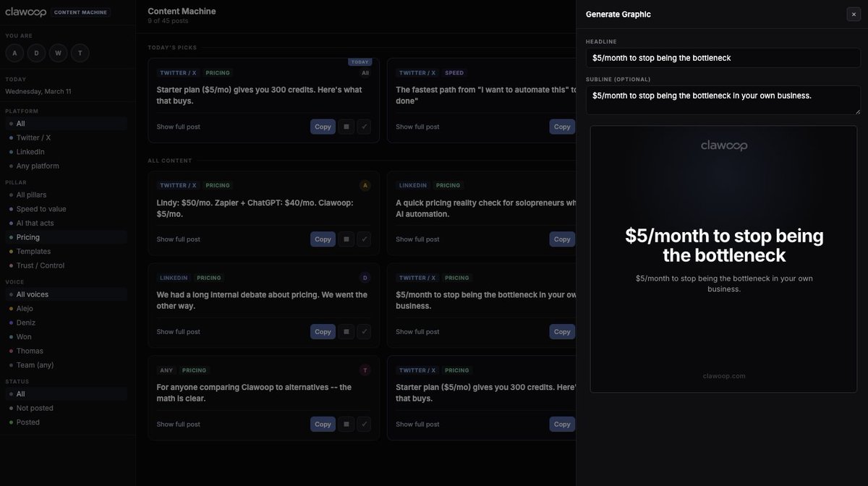Click the TODAY badge on Starter plan card
The width and height of the screenshot is (868, 486).
(x=359, y=62)
